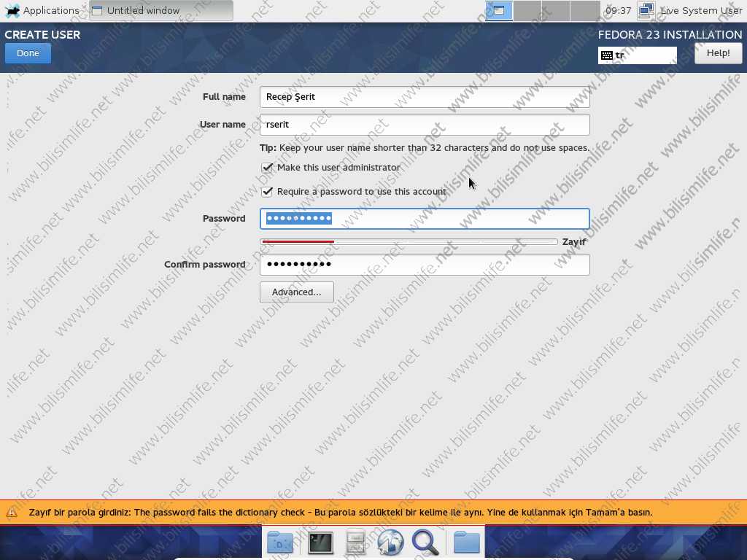Select Untitled window in the taskbar
The image size is (747, 560).
[x=161, y=10]
